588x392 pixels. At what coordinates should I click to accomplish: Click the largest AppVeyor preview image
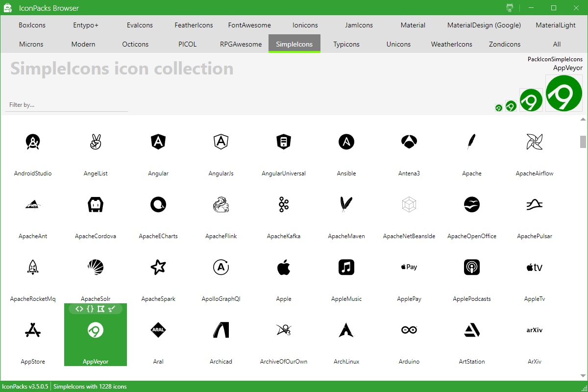[x=564, y=93]
